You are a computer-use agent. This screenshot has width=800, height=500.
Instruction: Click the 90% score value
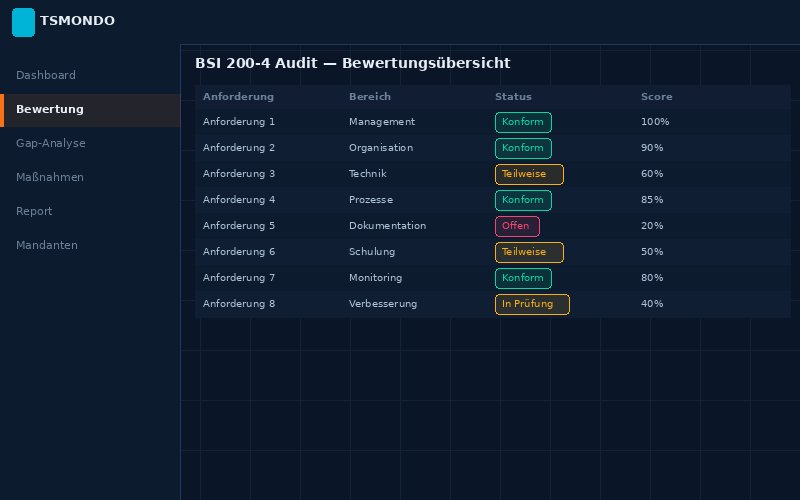pos(652,148)
